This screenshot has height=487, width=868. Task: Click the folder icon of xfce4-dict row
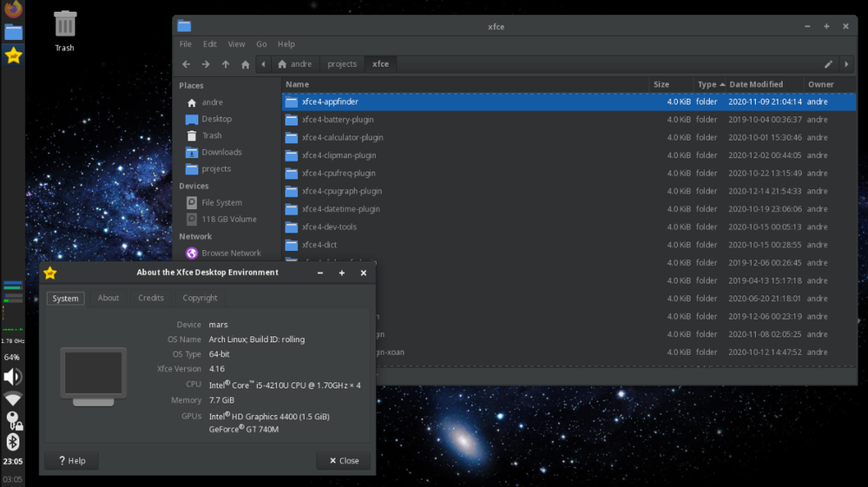(x=291, y=245)
